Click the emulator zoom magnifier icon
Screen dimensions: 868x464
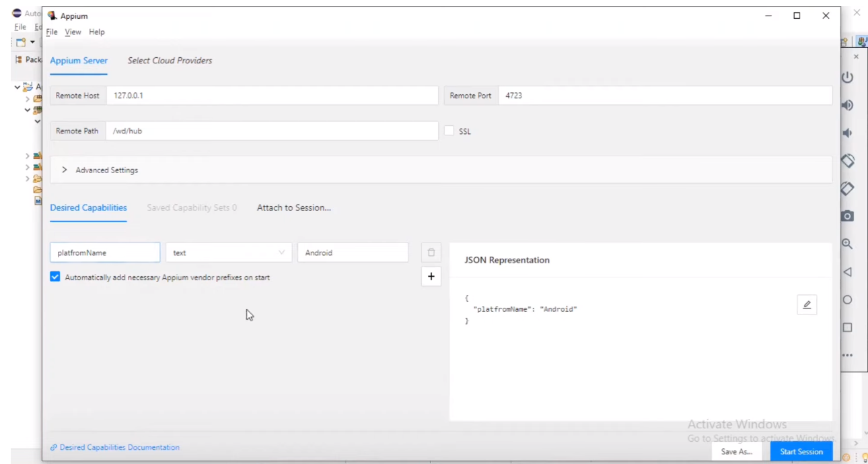click(848, 244)
